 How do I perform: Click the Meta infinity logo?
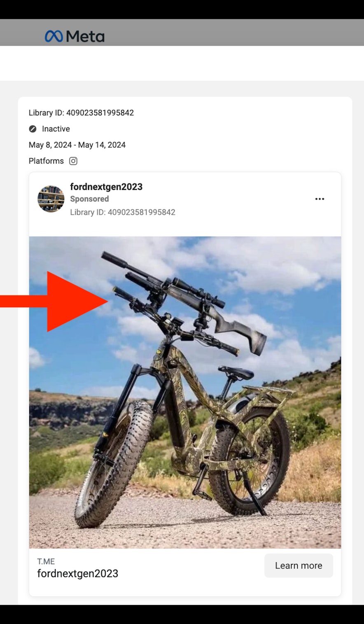click(54, 36)
